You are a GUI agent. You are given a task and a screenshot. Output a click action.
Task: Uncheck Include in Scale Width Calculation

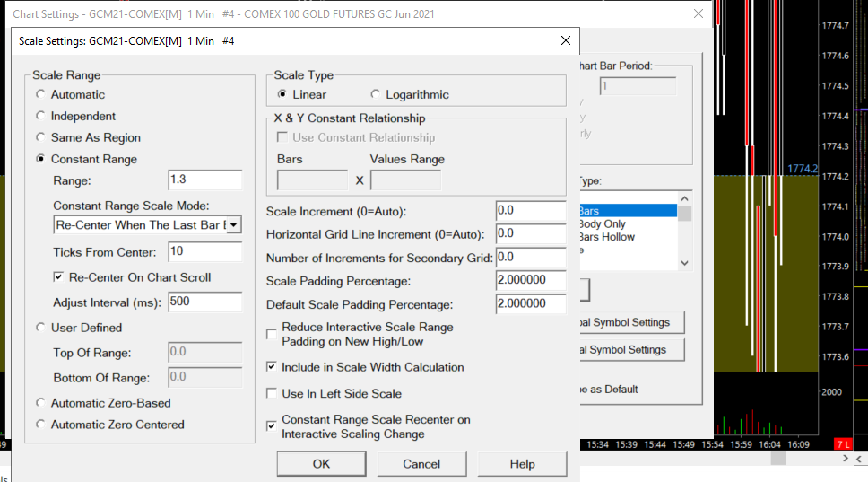273,367
